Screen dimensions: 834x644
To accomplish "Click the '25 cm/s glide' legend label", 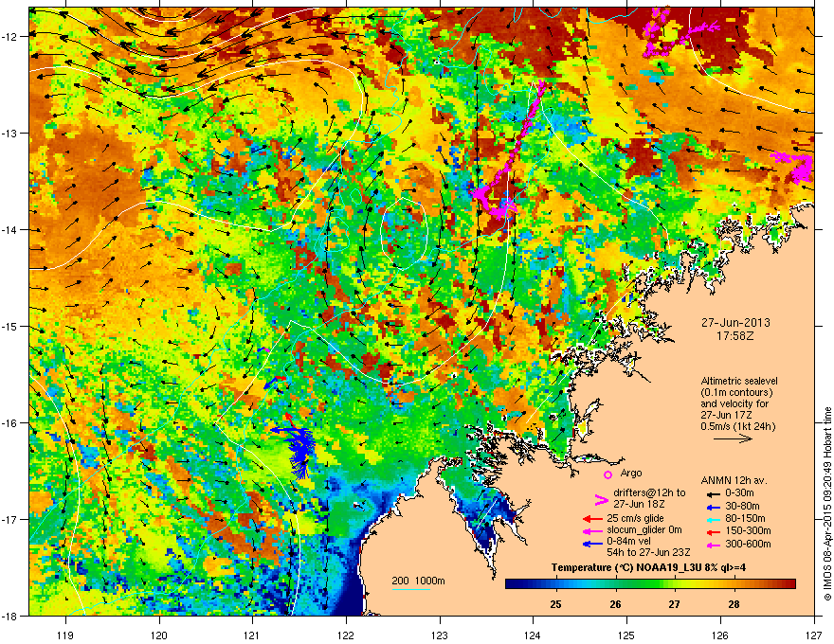I will [x=636, y=518].
